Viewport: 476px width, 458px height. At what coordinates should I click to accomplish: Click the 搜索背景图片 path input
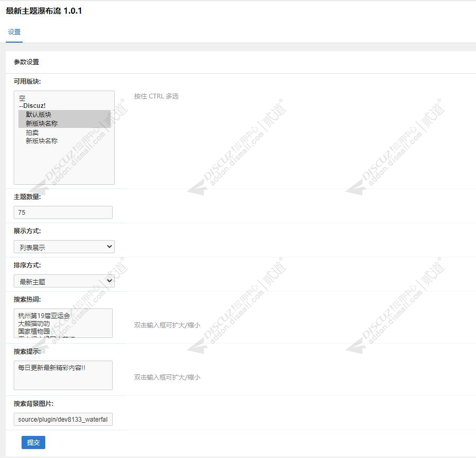pyautogui.click(x=63, y=419)
